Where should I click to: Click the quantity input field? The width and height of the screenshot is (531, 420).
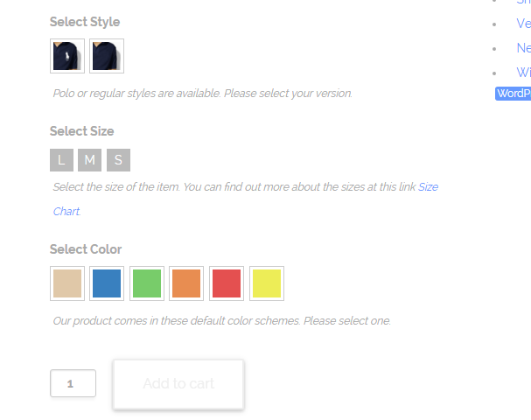click(x=73, y=383)
